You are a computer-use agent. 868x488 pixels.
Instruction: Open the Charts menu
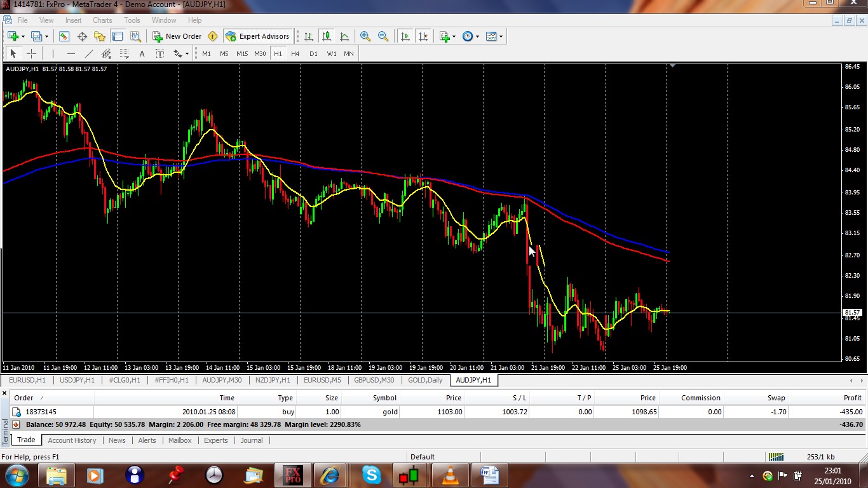(x=102, y=20)
